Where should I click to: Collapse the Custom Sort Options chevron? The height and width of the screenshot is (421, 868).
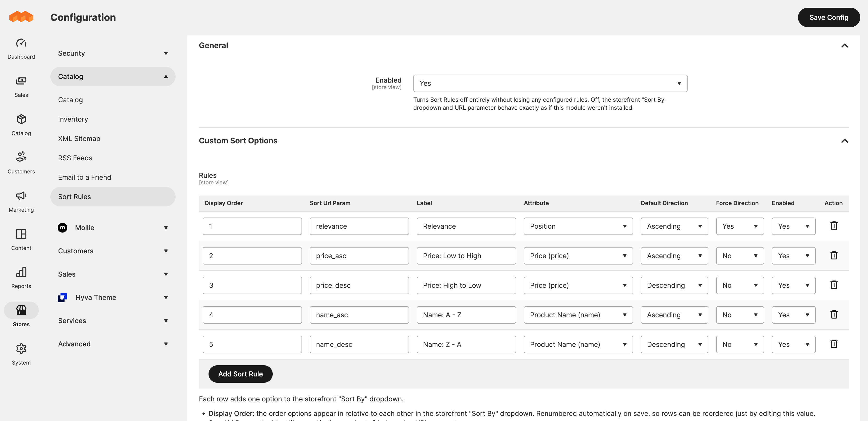[x=845, y=141]
